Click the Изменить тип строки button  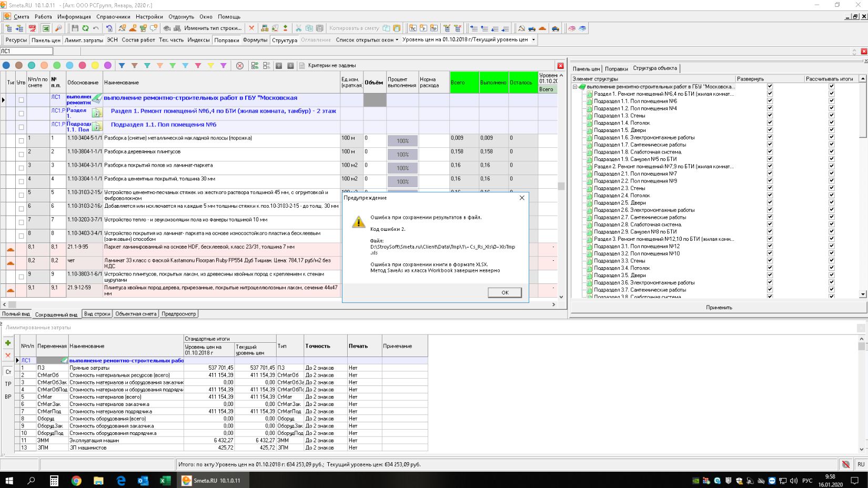(x=213, y=28)
